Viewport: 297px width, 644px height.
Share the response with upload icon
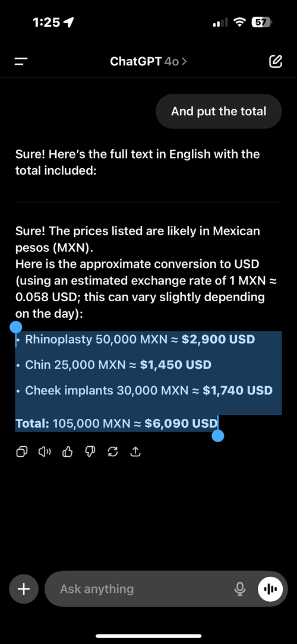[x=135, y=452]
